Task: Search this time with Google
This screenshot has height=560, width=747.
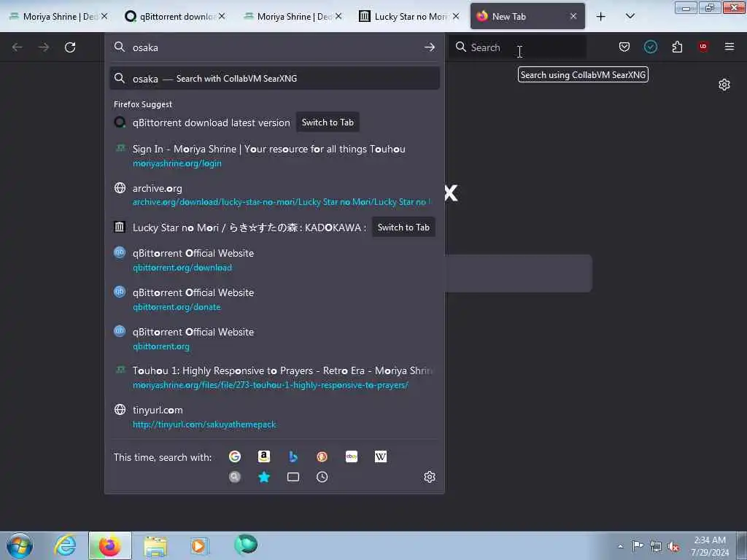Action: click(x=234, y=456)
